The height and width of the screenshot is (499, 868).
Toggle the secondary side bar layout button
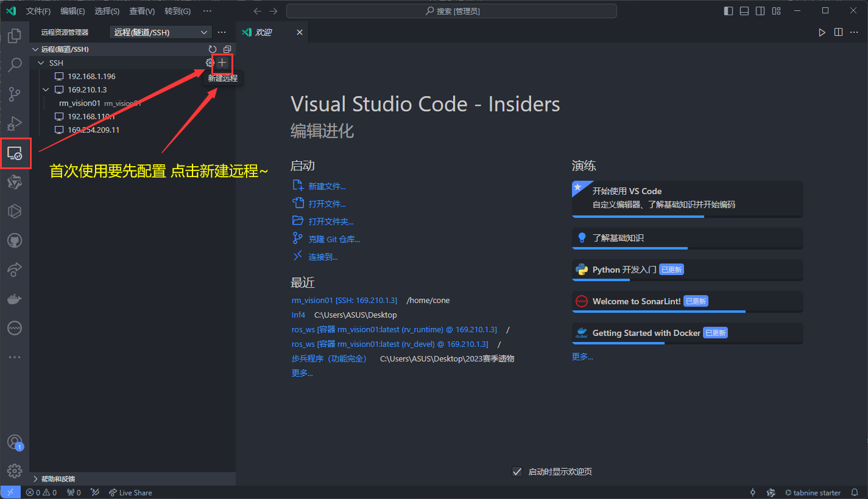(760, 11)
